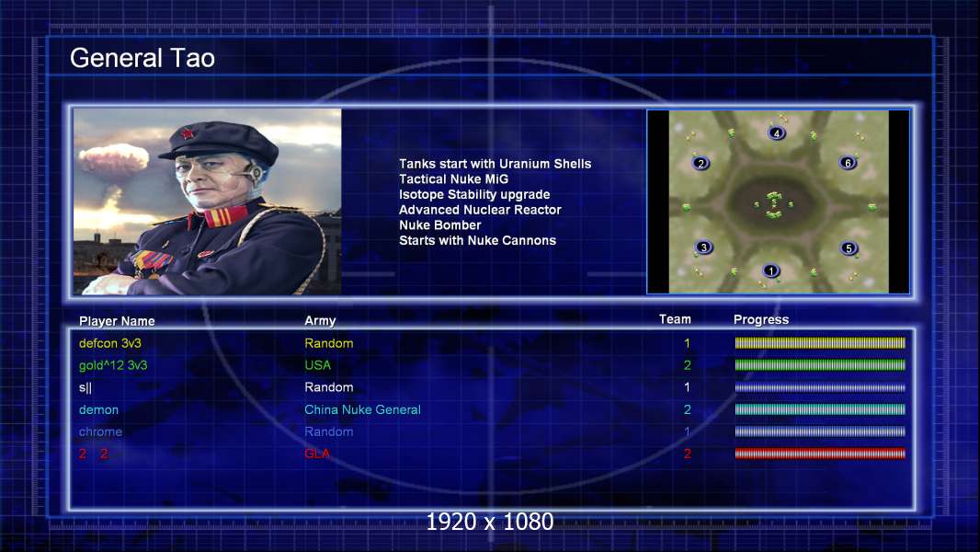Click the Nuke Bomber line
The height and width of the screenshot is (552, 980).
440,225
